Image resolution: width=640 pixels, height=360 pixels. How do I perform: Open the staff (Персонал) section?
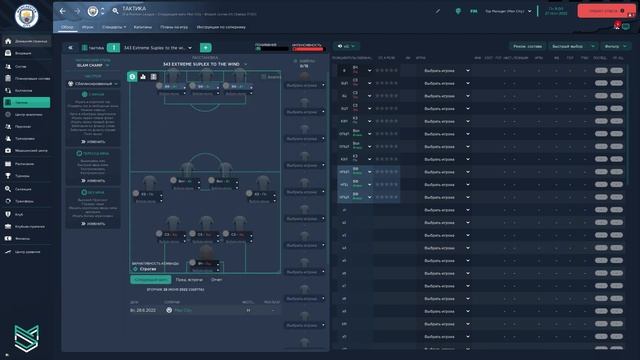(27, 127)
